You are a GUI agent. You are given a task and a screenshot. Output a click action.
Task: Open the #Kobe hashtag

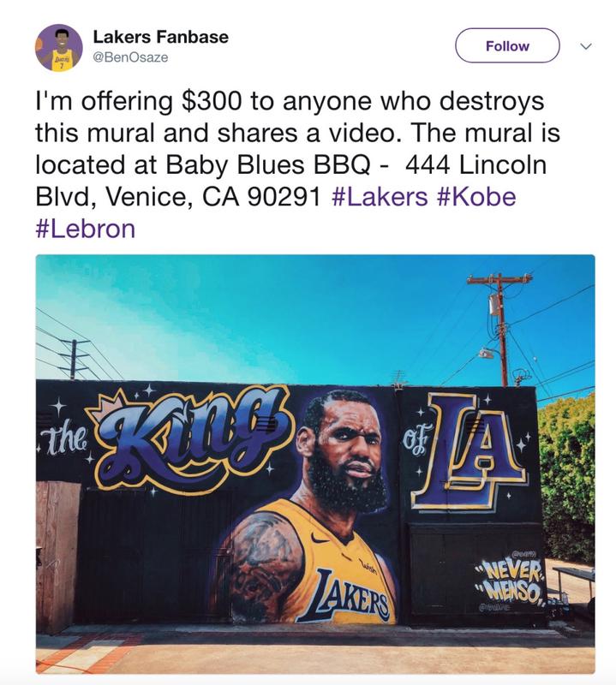point(476,197)
